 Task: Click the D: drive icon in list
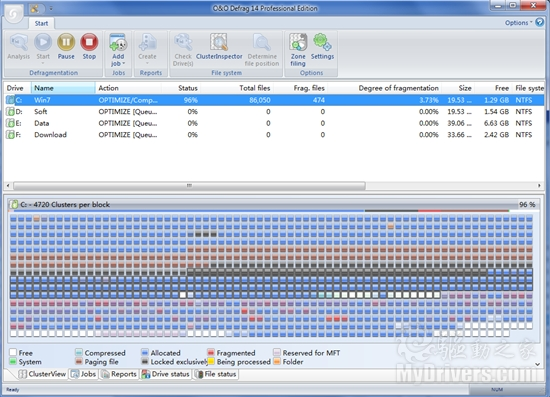tap(11, 112)
